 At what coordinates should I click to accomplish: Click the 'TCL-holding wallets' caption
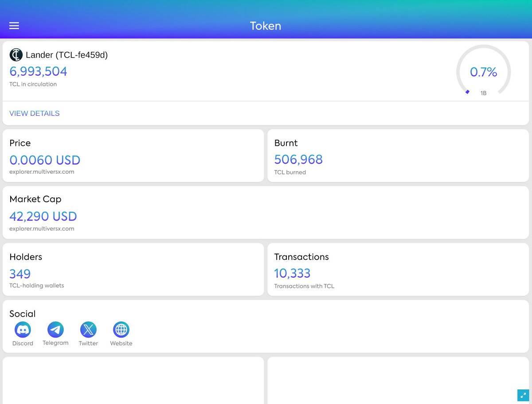[37, 286]
